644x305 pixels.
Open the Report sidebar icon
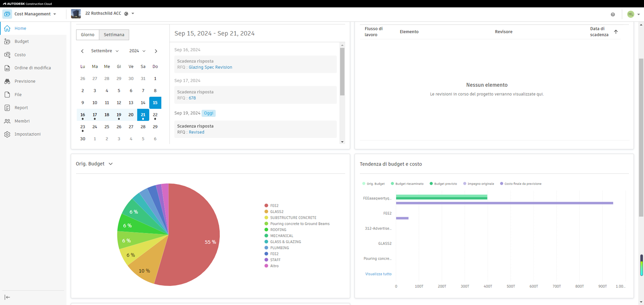click(7, 108)
